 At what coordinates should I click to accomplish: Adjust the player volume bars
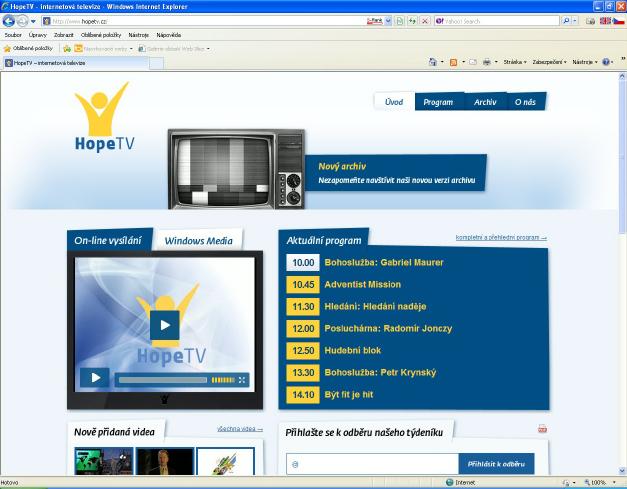(223, 380)
